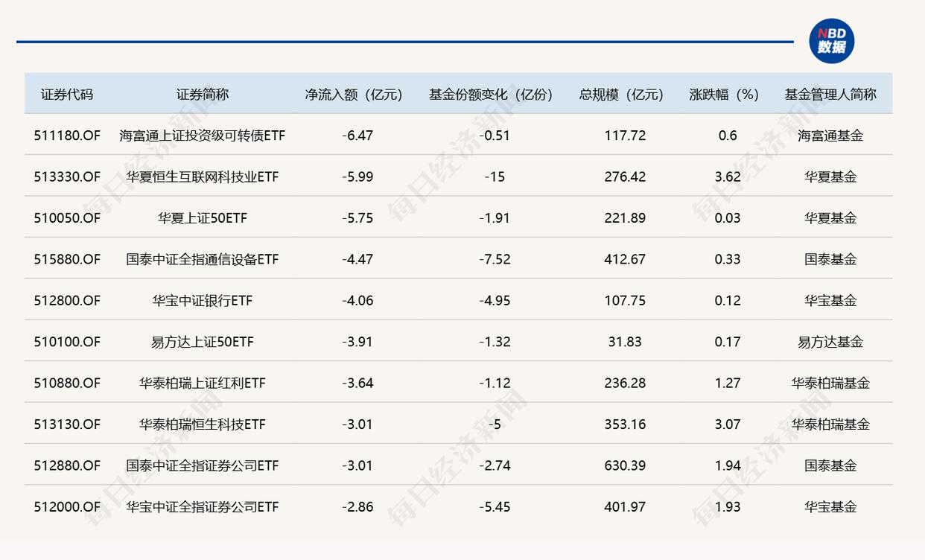The image size is (925, 560).
Task: Click manager 易方达基金
Action: [830, 342]
